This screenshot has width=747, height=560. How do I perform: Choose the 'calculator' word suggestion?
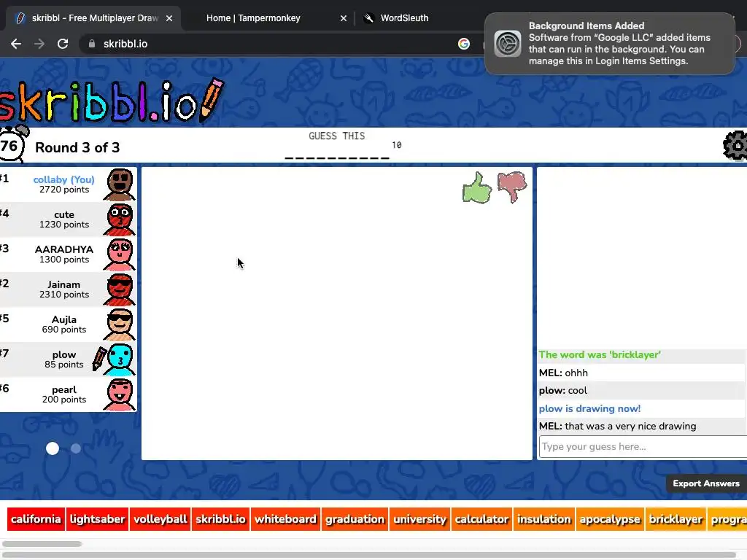click(x=481, y=519)
